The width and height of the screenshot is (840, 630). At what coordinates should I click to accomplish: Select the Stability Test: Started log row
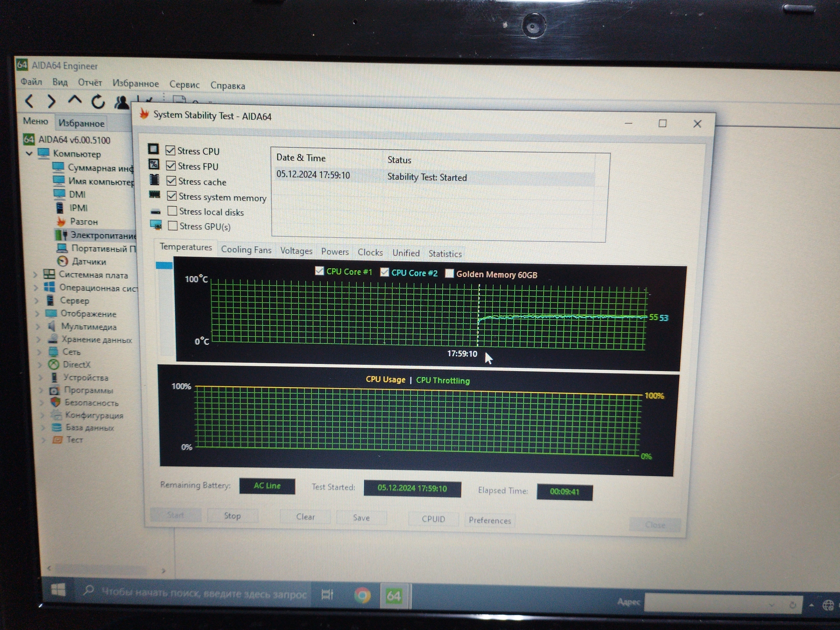tap(435, 176)
